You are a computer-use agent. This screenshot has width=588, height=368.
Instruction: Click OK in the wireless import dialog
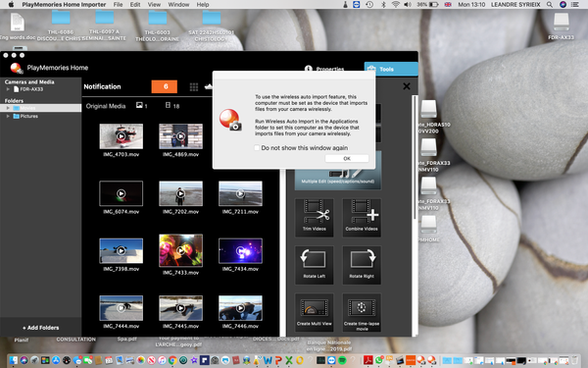(347, 158)
